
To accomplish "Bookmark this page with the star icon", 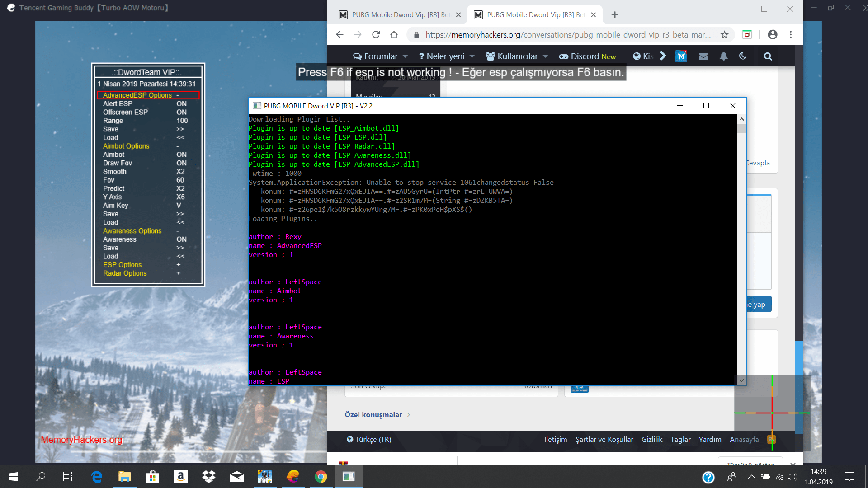I will click(725, 35).
